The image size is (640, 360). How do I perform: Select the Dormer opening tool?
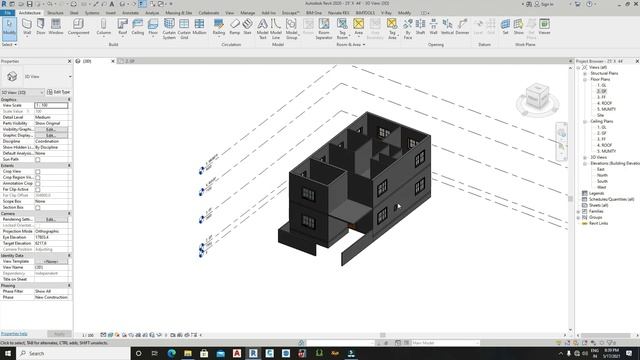(462, 27)
